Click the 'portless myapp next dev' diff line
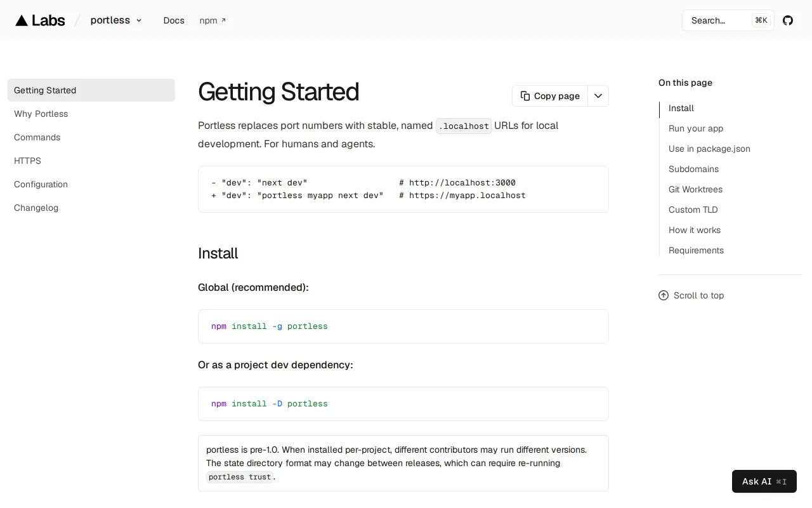Screen dimensions: 812x508 [x=369, y=196]
